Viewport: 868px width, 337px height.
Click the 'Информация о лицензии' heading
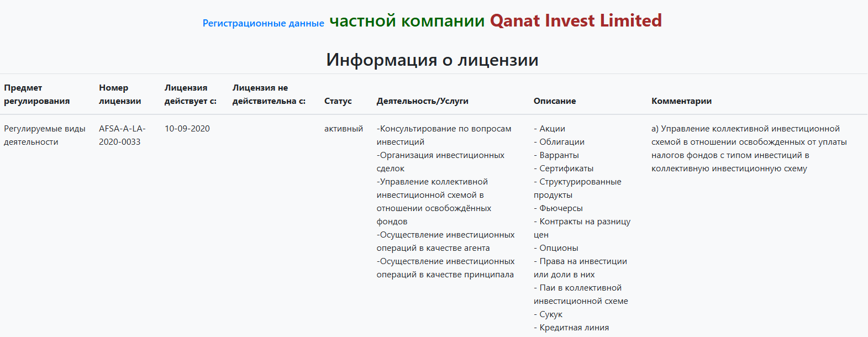(432, 60)
